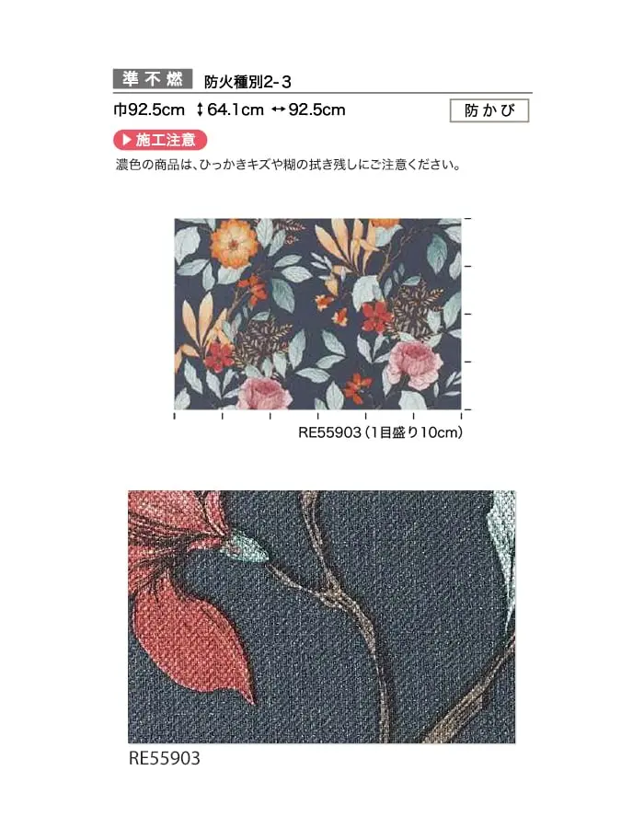Click the vertical repeat arrow icon beside 64.1cm

pos(200,109)
